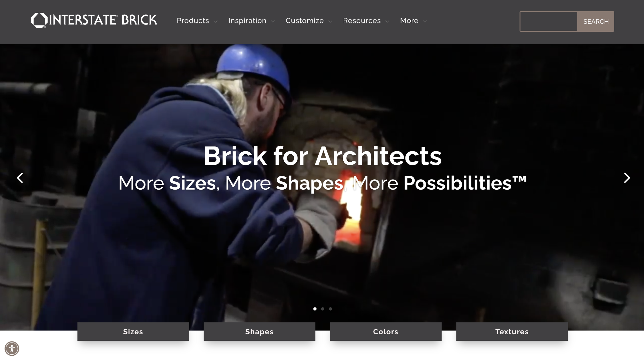644x360 pixels.
Task: Click the SEARCH button
Action: pyautogui.click(x=596, y=21)
